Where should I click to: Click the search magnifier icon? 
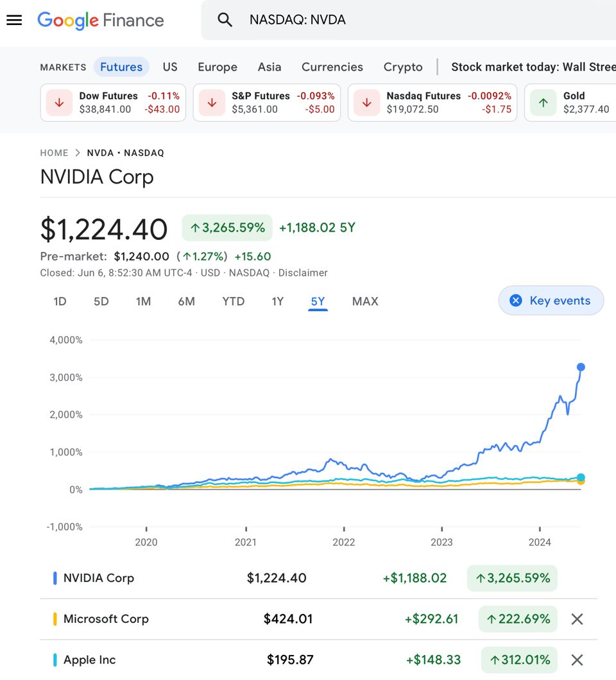point(225,19)
